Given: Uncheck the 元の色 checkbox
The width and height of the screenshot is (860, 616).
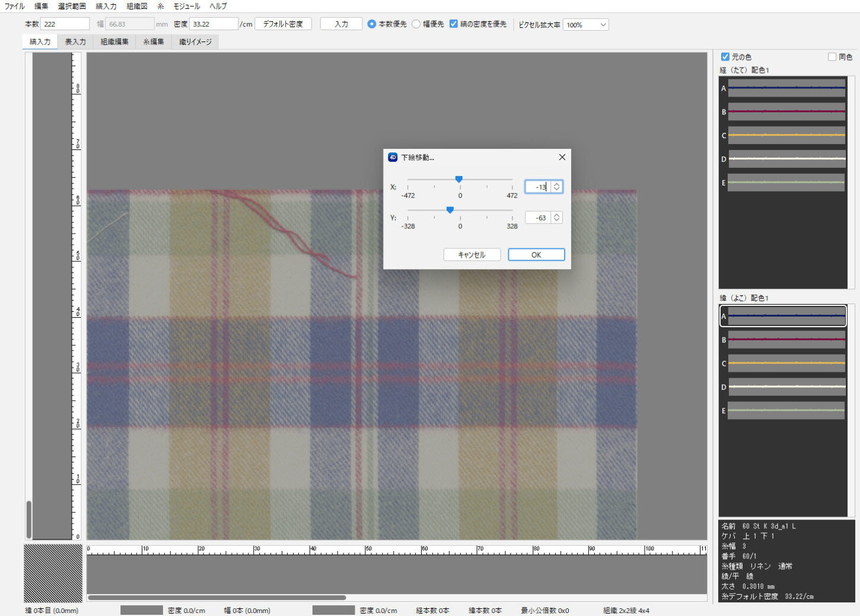Looking at the screenshot, I should pyautogui.click(x=725, y=57).
